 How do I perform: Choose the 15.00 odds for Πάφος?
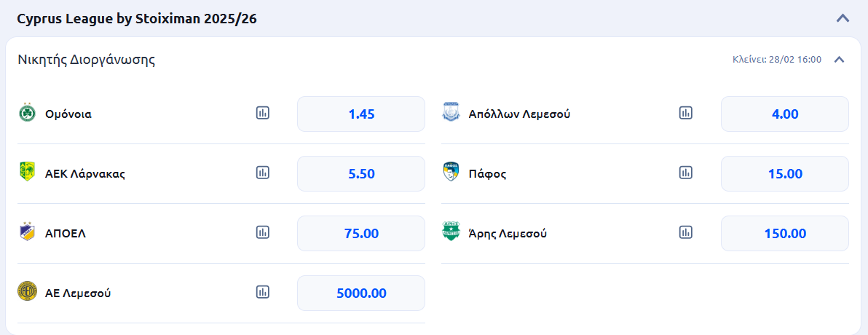[785, 173]
